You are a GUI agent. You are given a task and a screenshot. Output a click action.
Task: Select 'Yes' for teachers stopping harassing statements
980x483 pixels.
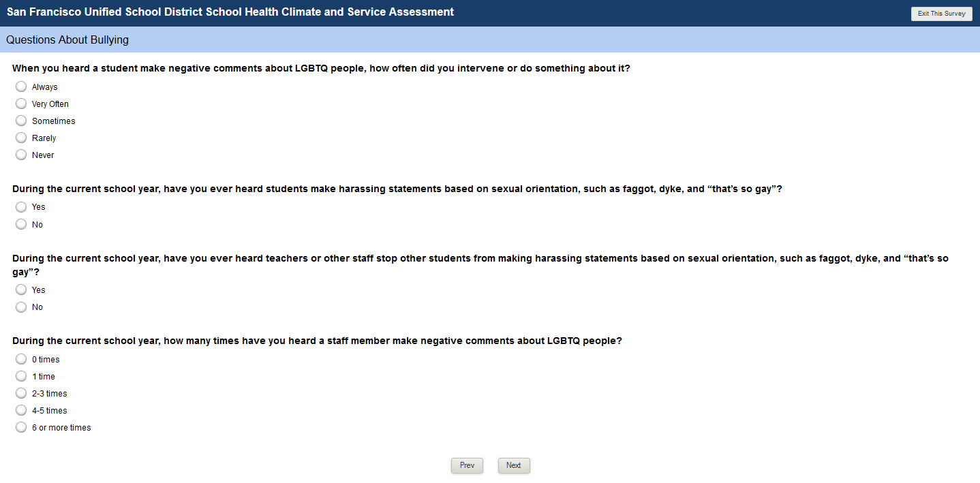pyautogui.click(x=21, y=290)
